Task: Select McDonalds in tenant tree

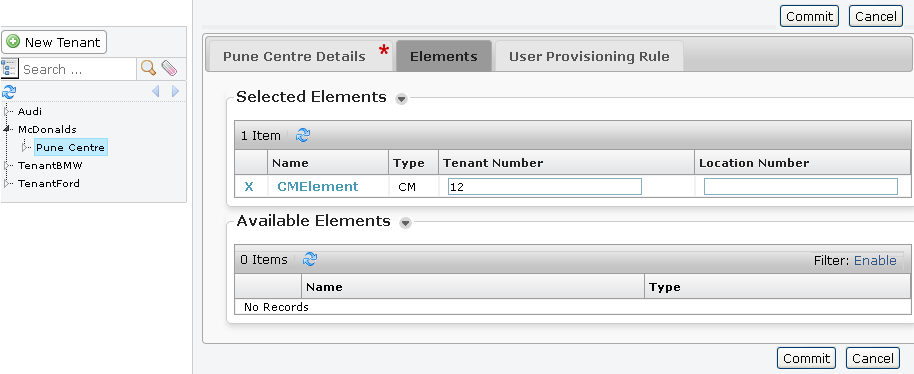Action: 47,129
